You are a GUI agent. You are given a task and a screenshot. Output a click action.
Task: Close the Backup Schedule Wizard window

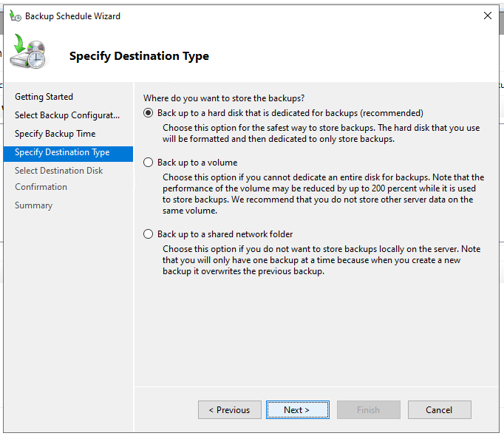point(487,16)
